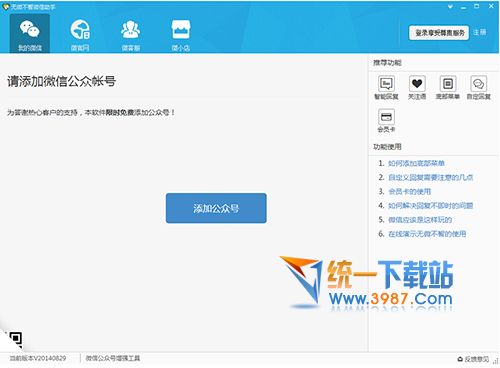Click the 推荐功能 section header
Screen dimensions: 500x368
[x=387, y=63]
